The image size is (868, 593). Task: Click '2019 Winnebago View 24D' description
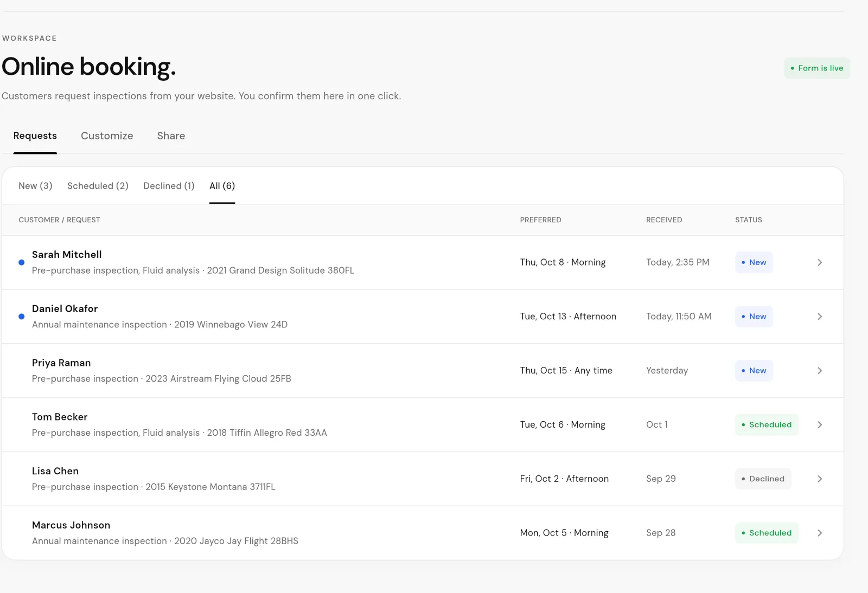coord(231,325)
